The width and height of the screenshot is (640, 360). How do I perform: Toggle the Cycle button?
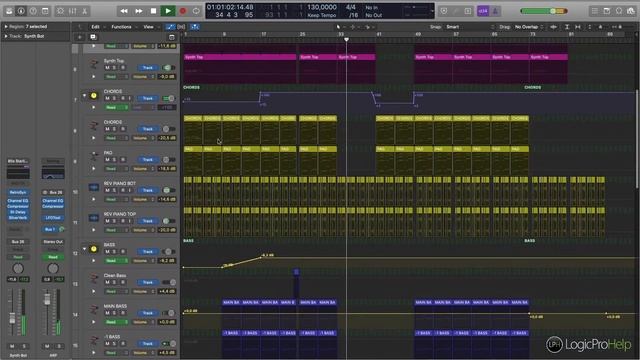point(196,11)
